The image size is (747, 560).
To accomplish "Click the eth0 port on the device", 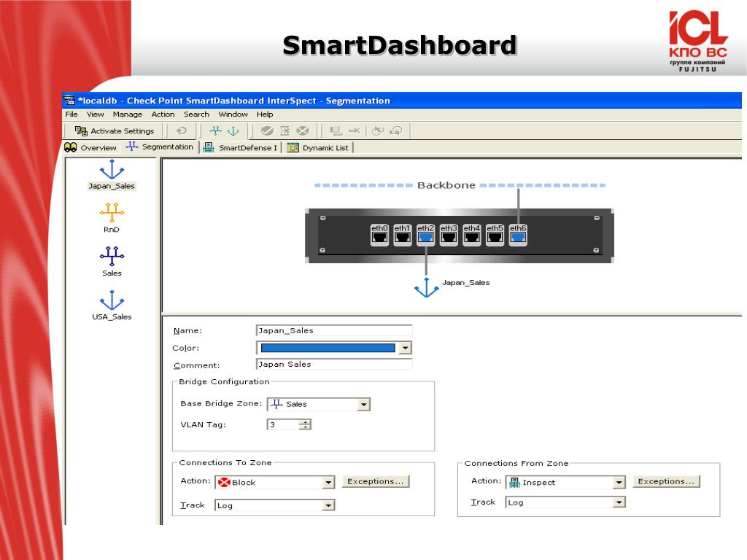I will click(379, 235).
